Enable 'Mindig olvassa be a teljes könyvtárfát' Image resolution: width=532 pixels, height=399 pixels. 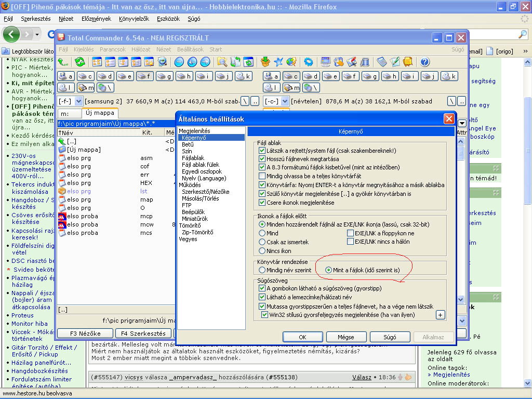point(262,176)
